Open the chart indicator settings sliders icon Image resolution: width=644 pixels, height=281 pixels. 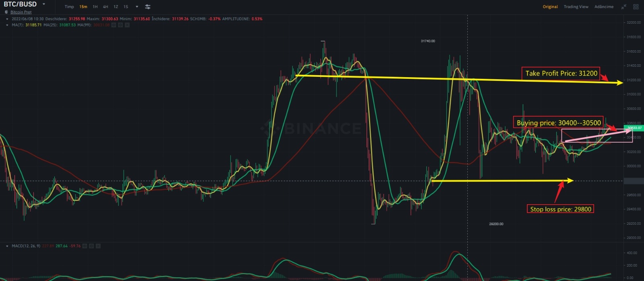[x=148, y=7]
